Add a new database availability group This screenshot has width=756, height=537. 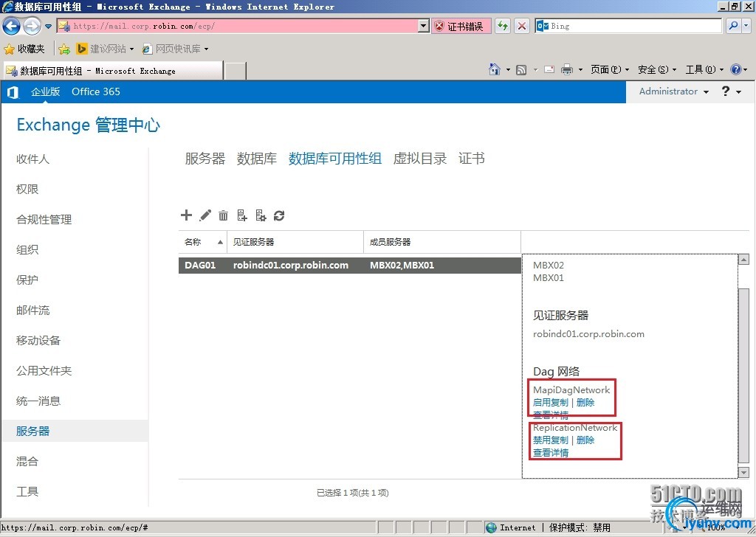186,215
